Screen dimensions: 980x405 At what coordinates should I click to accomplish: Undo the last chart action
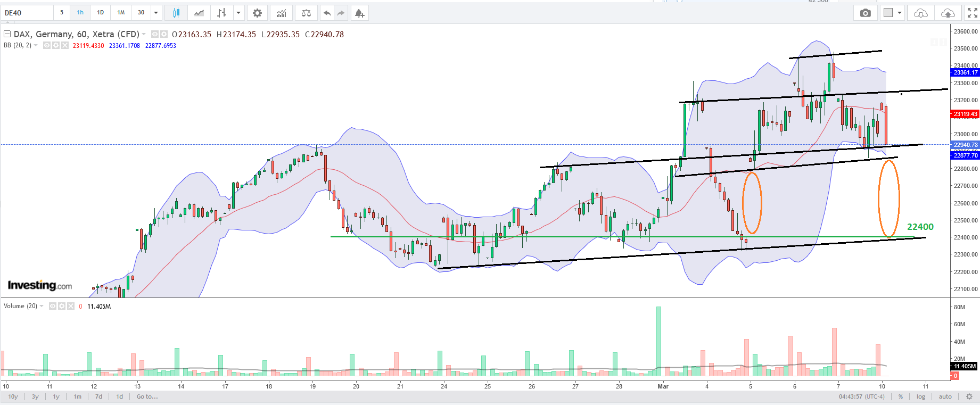click(327, 13)
